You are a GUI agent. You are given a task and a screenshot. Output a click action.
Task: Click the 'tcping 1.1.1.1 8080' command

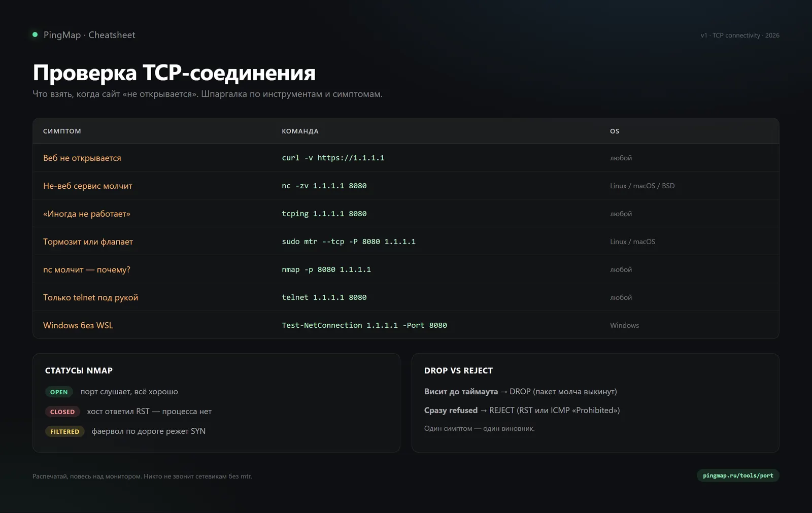click(324, 214)
